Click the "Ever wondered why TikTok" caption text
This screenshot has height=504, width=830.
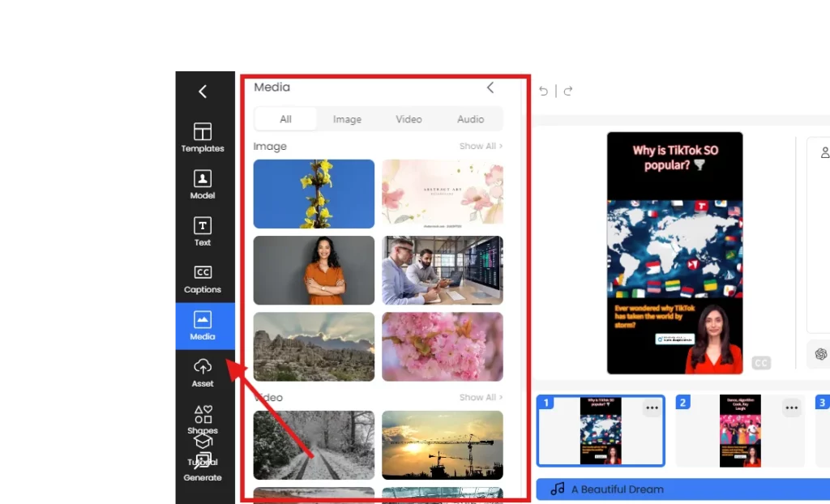(655, 316)
